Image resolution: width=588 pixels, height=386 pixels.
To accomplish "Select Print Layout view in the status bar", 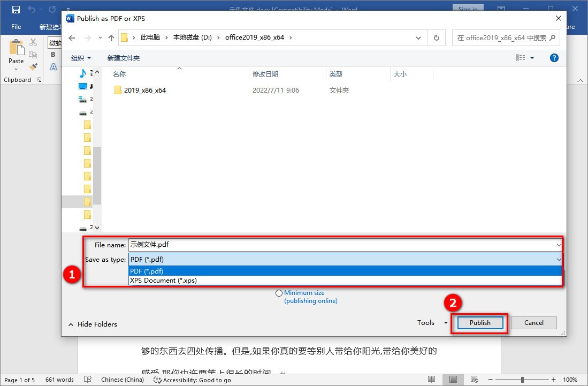I will (453, 380).
